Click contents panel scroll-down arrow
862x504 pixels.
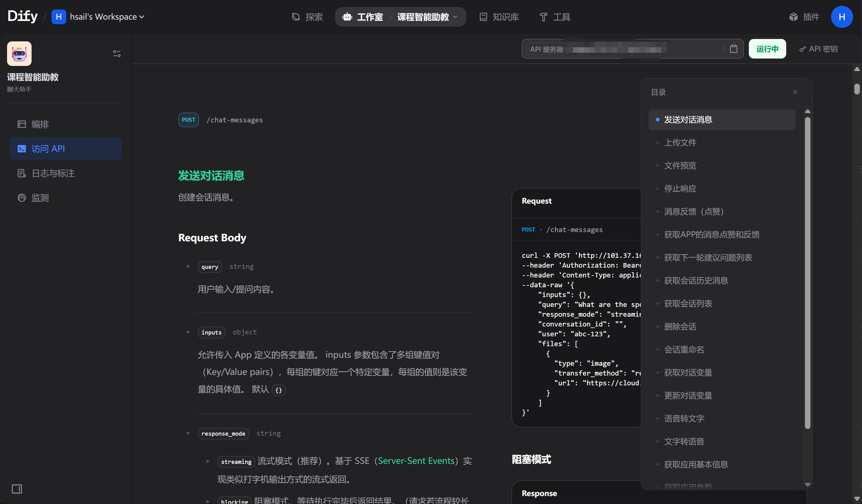pos(807,484)
